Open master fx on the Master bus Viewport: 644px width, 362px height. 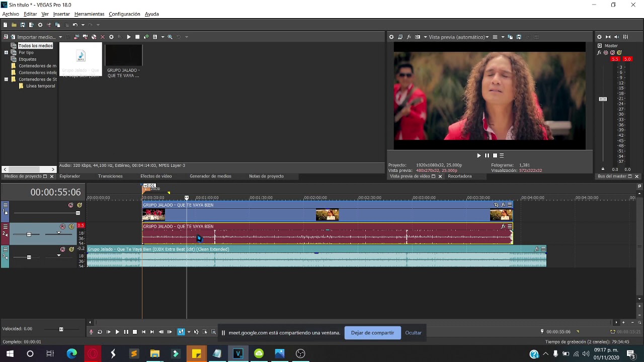pos(600,52)
